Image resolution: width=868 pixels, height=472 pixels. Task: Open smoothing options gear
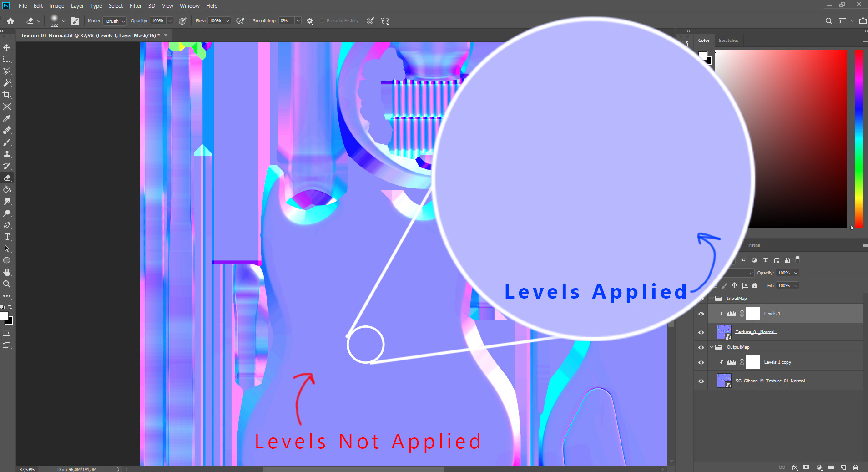(310, 21)
